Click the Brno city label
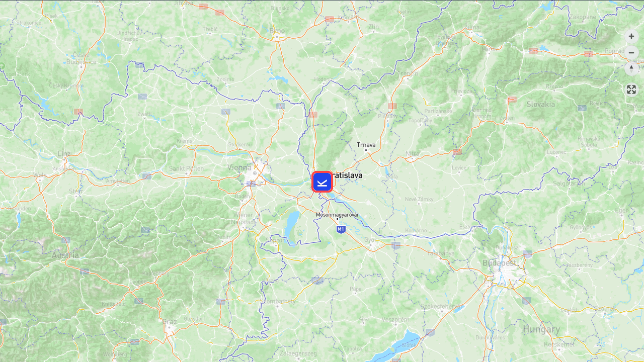Screen dimensions: 644x362 pyautogui.click(x=277, y=31)
